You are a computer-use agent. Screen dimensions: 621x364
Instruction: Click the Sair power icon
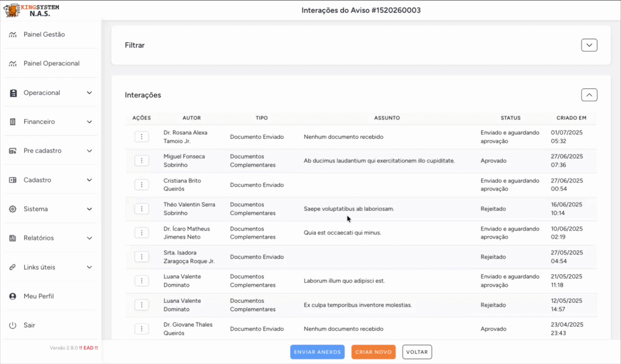[x=13, y=325]
